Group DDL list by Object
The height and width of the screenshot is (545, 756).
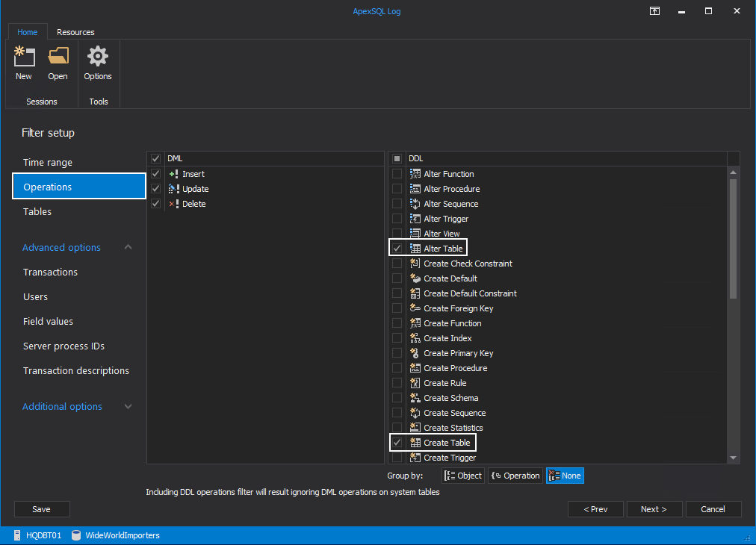[x=463, y=476]
